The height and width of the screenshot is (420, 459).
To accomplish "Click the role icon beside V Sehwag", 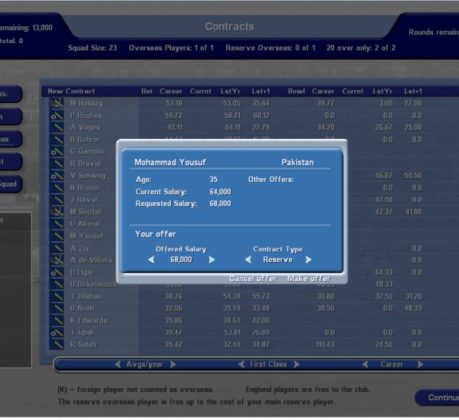I will 57,175.
